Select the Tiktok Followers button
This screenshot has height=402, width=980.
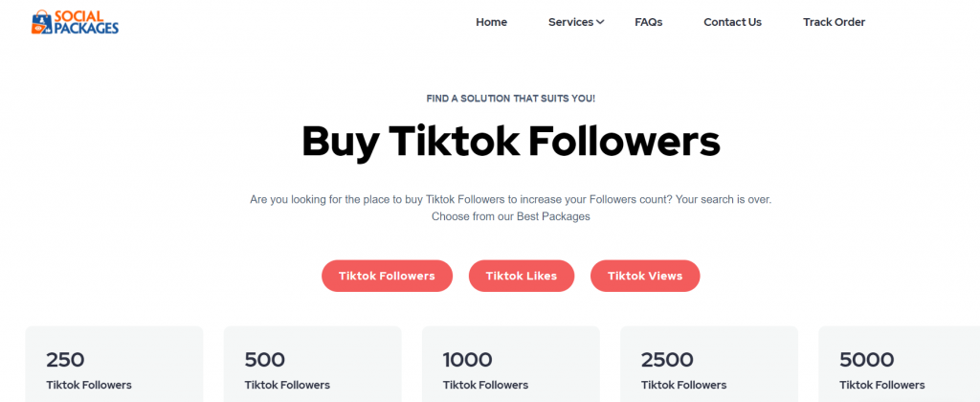coord(387,276)
